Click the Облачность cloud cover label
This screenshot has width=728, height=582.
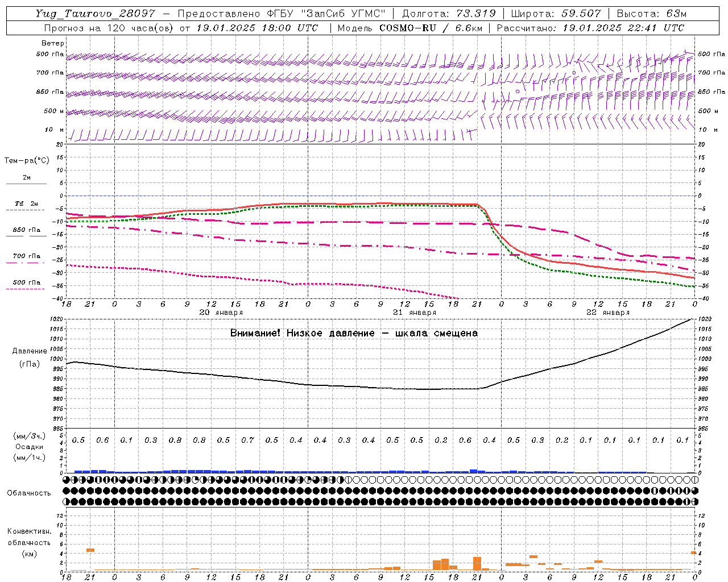[x=29, y=493]
